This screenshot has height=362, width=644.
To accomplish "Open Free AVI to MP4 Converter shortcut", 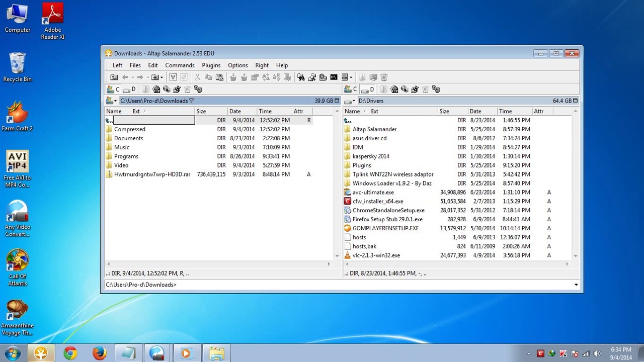I will pyautogui.click(x=17, y=169).
